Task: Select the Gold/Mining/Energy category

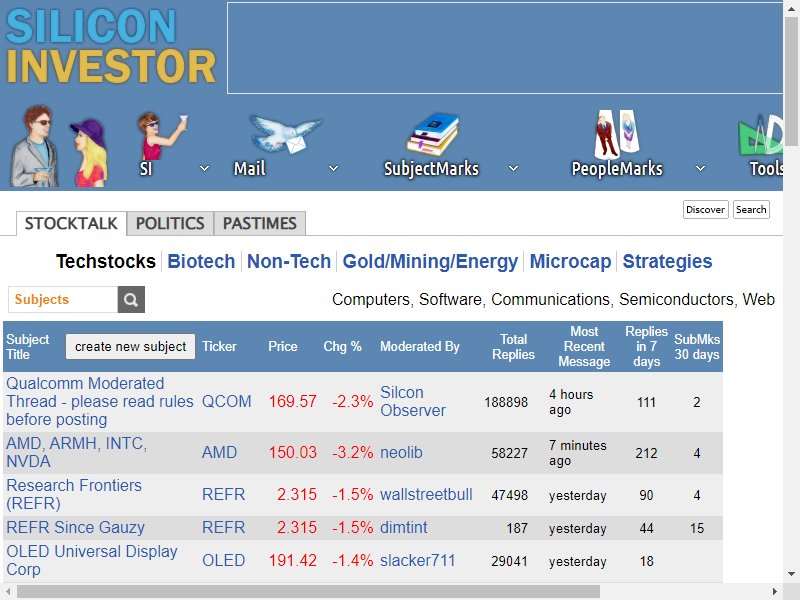Action: point(430,261)
